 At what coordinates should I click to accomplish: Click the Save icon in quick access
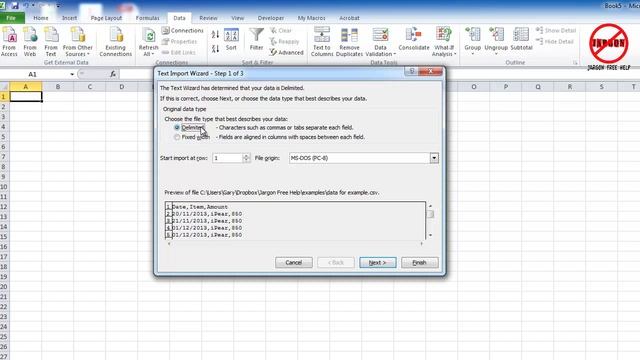click(15, 6)
